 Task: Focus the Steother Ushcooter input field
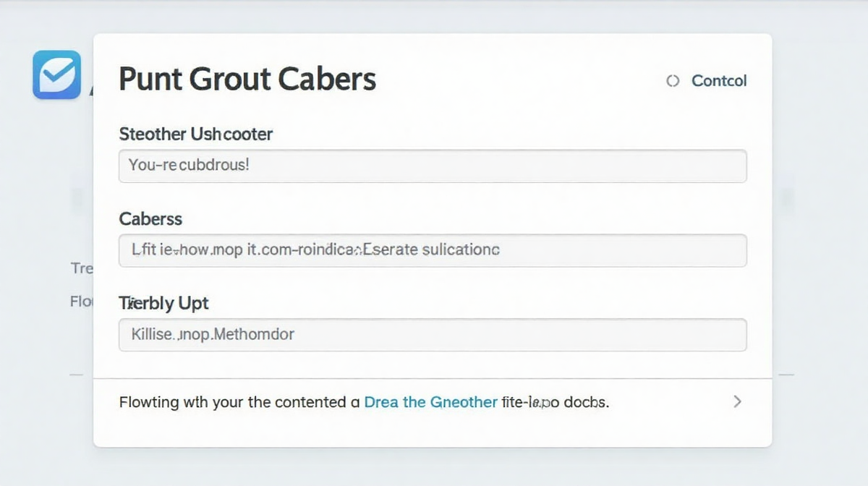tap(433, 166)
